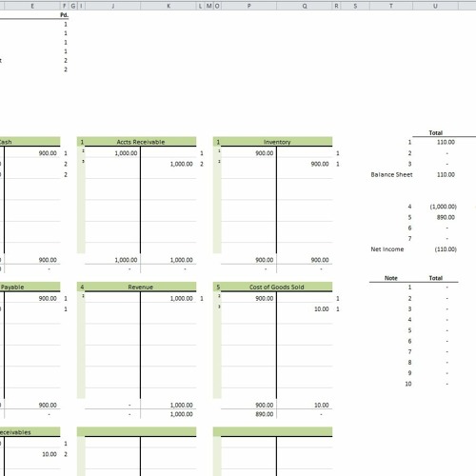Select Cost of Goods Sold header
This screenshot has height=476, width=476.
pos(277,287)
